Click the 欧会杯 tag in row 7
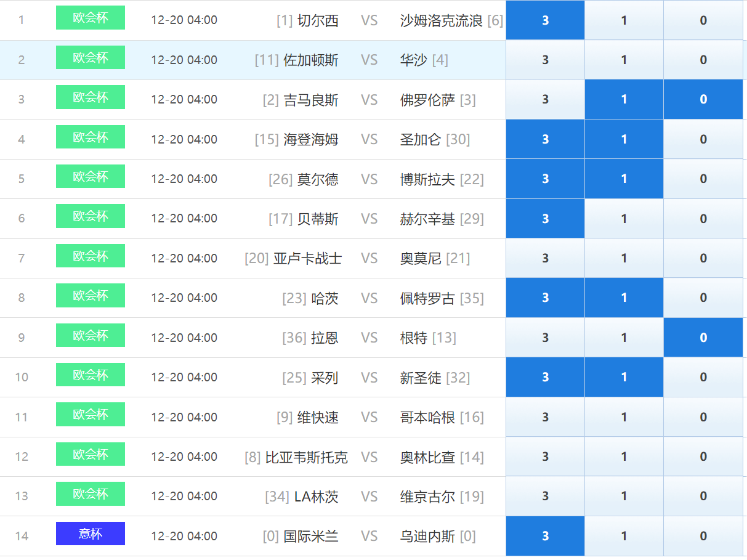Viewport: 747px width, 560px height. pyautogui.click(x=91, y=256)
